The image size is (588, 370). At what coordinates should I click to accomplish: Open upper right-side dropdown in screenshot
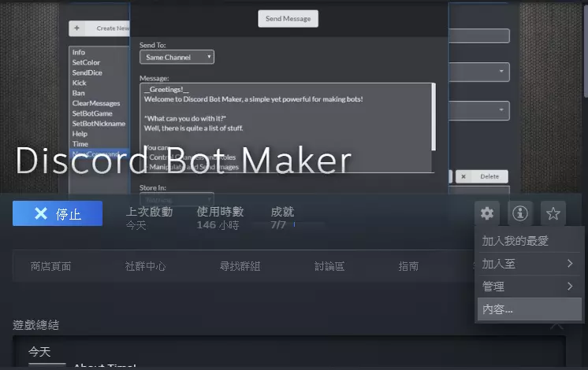tap(479, 72)
